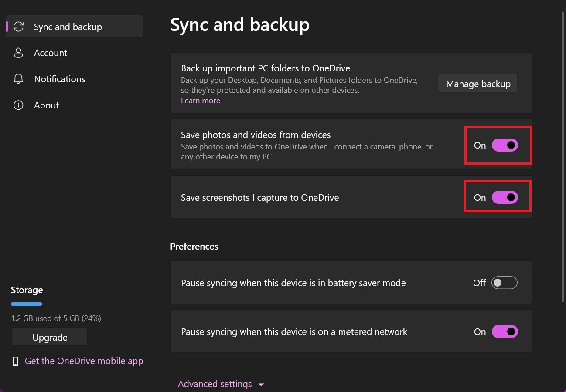
Task: Disable saving photos and videos from devices
Action: pyautogui.click(x=505, y=145)
